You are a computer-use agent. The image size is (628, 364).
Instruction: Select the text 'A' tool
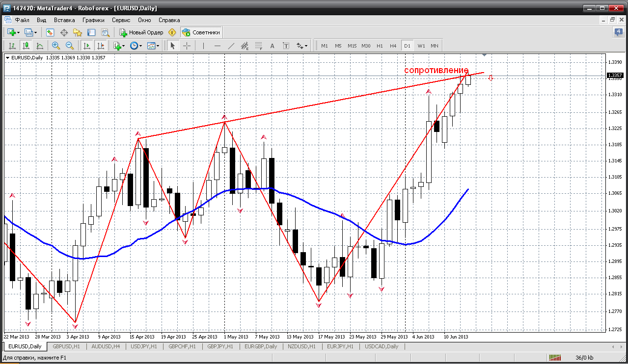pyautogui.click(x=273, y=46)
